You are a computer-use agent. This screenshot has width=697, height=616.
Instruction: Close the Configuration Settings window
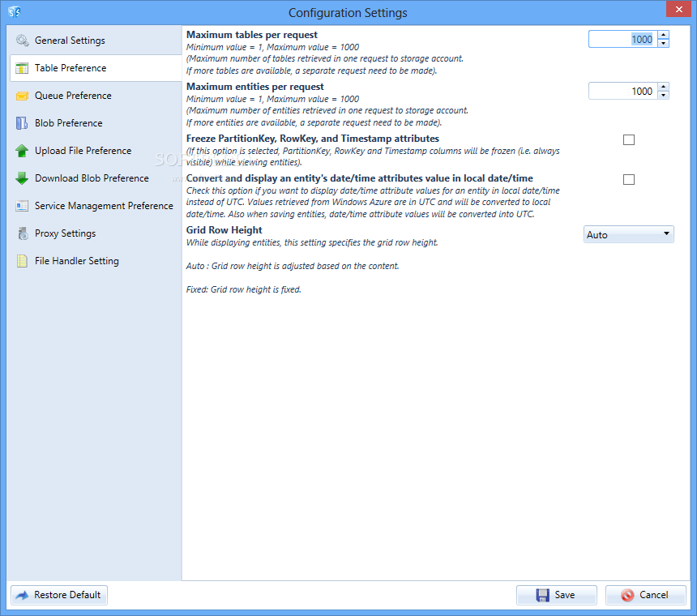point(678,10)
